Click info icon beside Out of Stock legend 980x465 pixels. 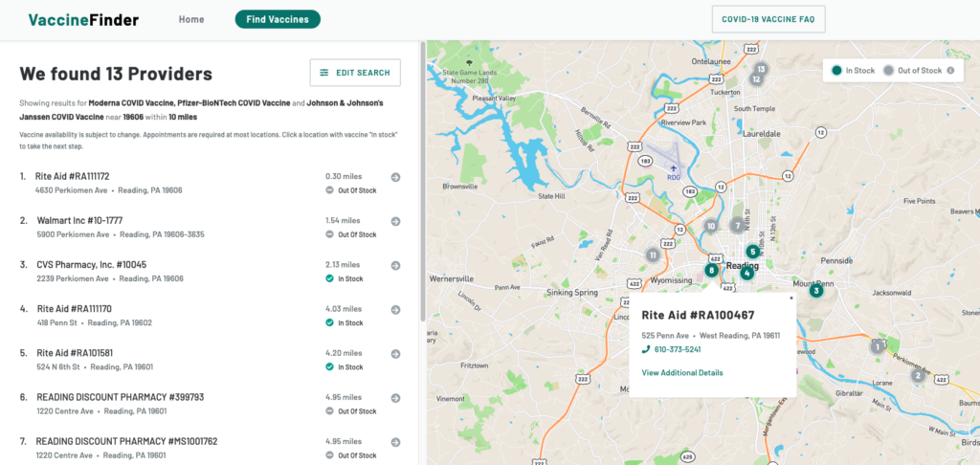[950, 71]
